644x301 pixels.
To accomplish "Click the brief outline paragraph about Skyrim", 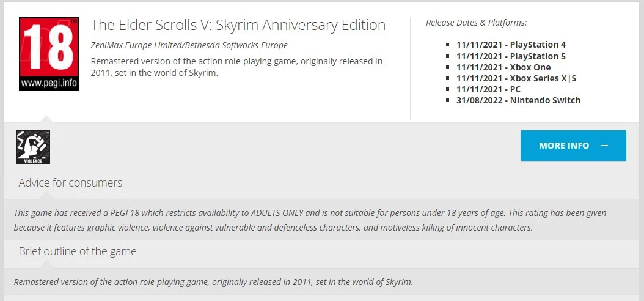I will click(x=213, y=282).
